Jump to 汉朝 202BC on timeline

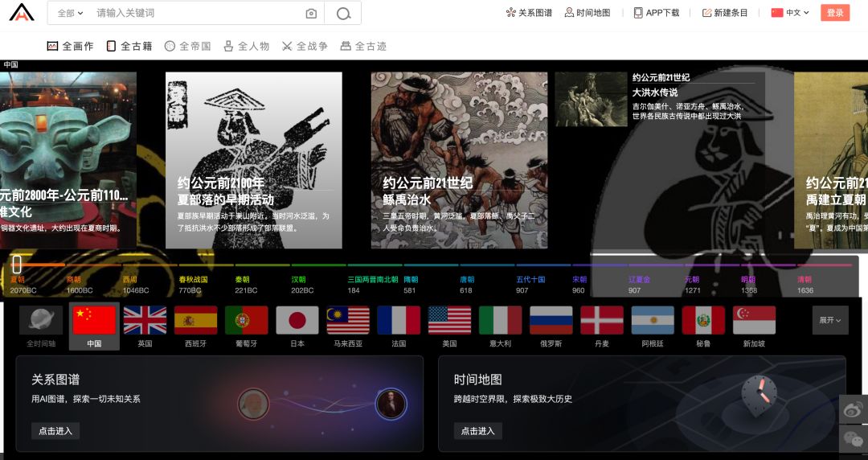click(x=302, y=285)
